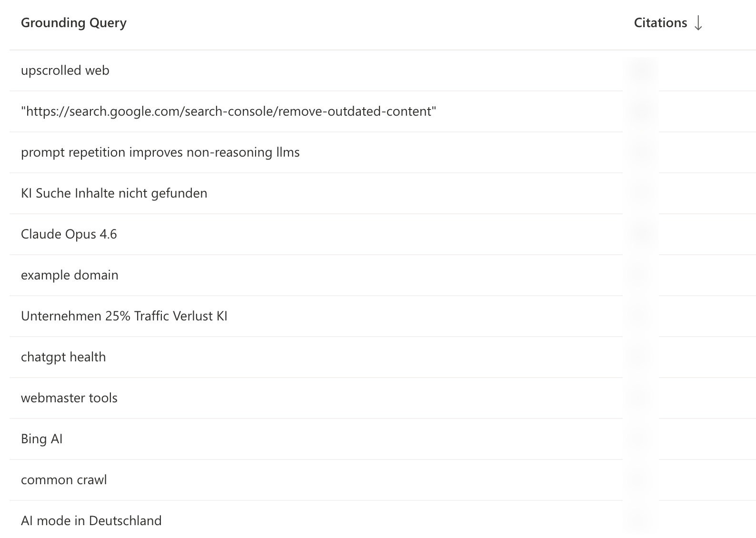Click the Grounding Query column header
Image resolution: width=756 pixels, height=538 pixels.
(x=74, y=22)
